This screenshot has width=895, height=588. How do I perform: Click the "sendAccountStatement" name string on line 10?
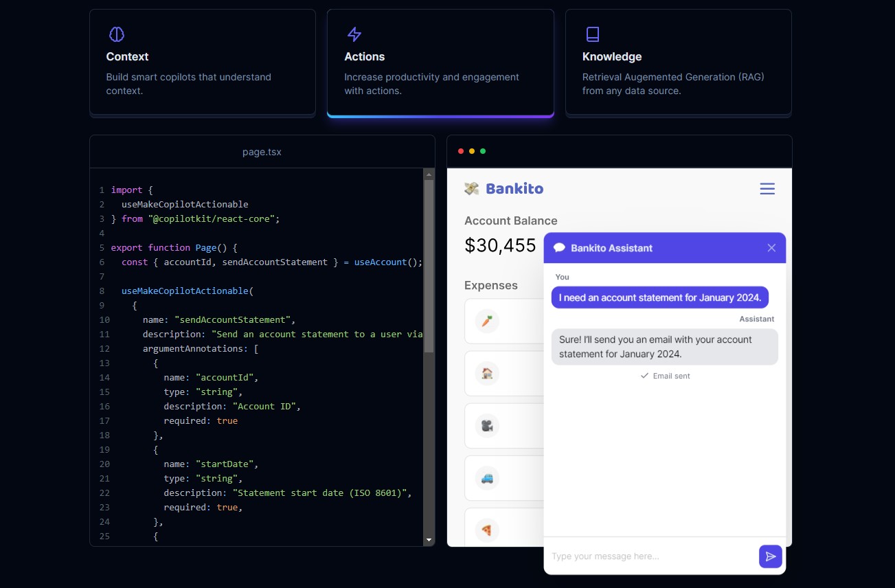[x=232, y=319]
